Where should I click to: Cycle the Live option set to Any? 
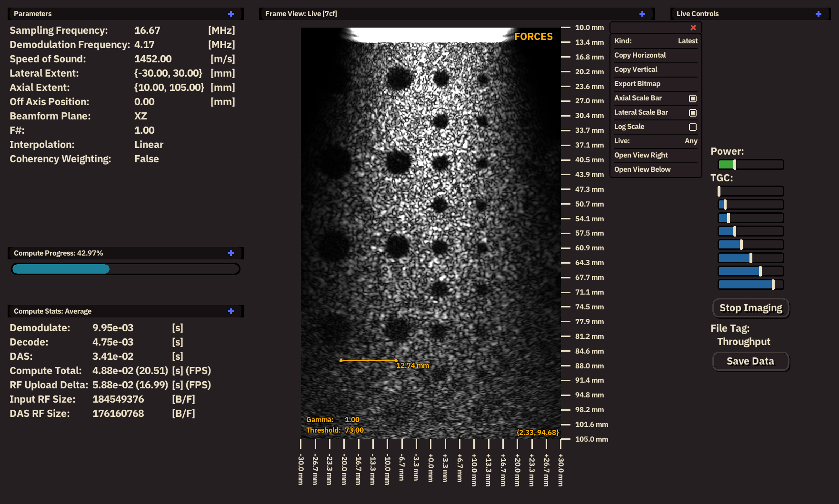click(x=690, y=141)
